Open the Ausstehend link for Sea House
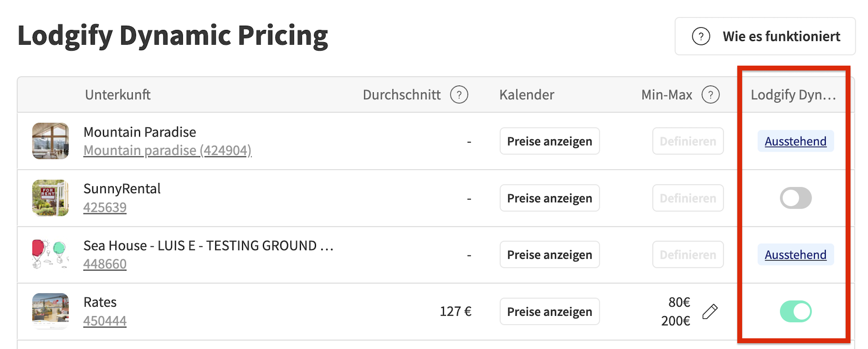The height and width of the screenshot is (349, 868). tap(796, 255)
